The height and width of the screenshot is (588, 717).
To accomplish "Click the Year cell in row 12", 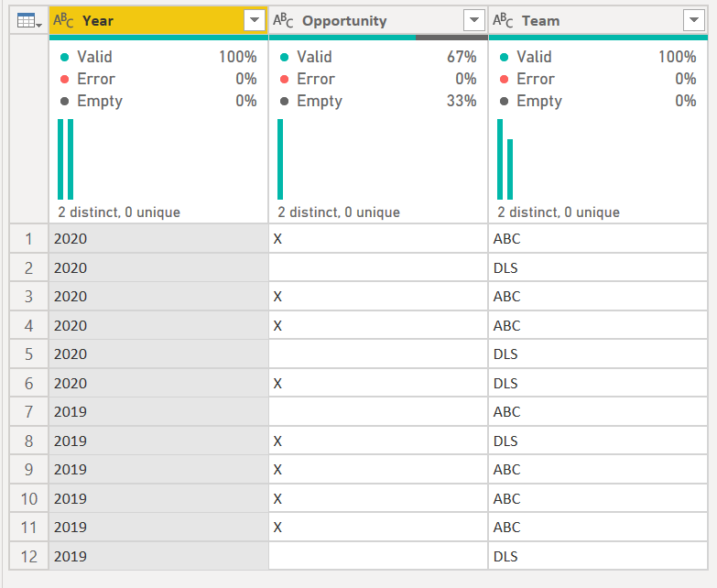I will coord(158,556).
